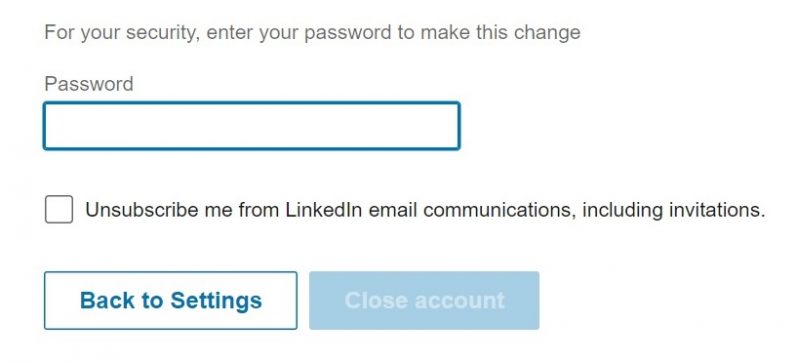Click the security notice text about password
Image resolution: width=796 pixels, height=363 pixels.
312,32
